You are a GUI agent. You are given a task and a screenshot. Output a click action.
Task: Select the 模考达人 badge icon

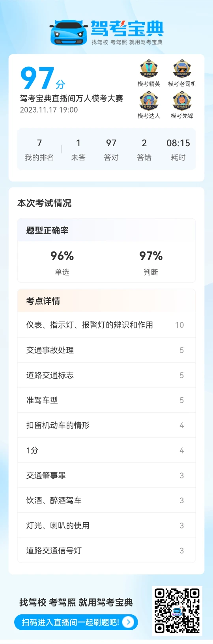(x=149, y=101)
